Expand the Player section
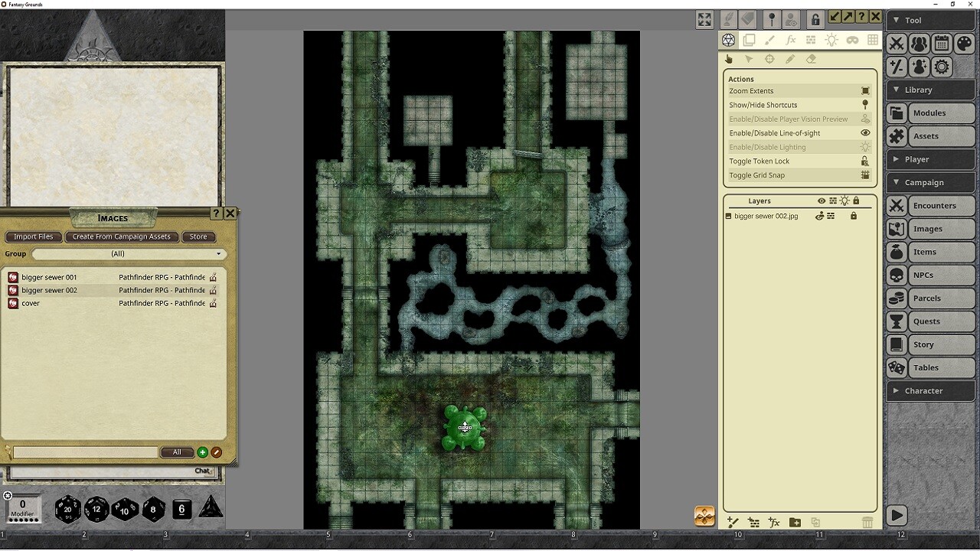The width and height of the screenshot is (980, 551). coord(930,159)
